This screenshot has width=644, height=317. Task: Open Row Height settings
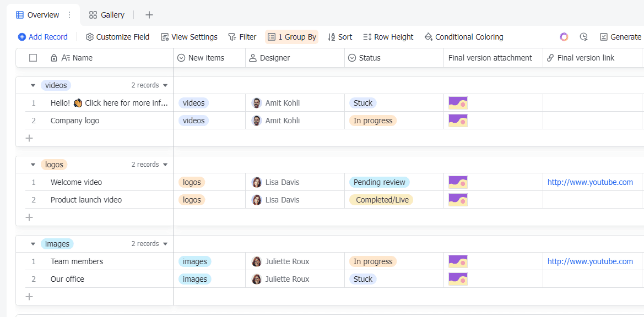pos(388,37)
